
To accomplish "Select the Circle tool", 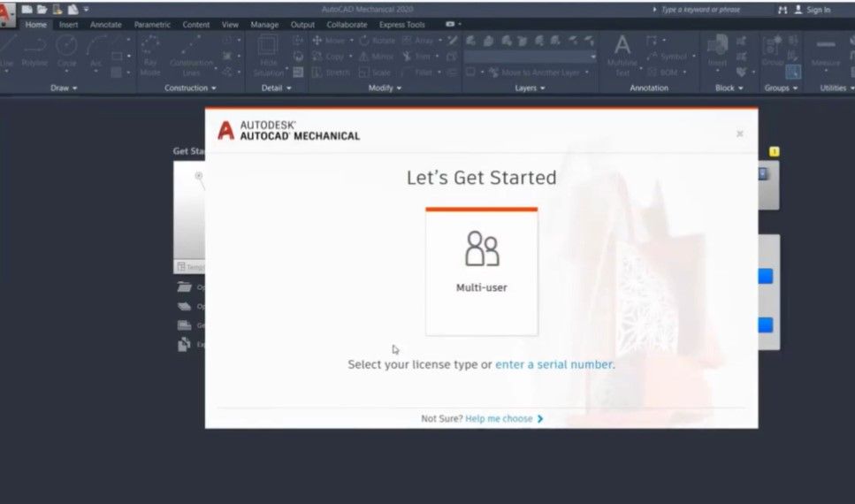I will tap(66, 52).
